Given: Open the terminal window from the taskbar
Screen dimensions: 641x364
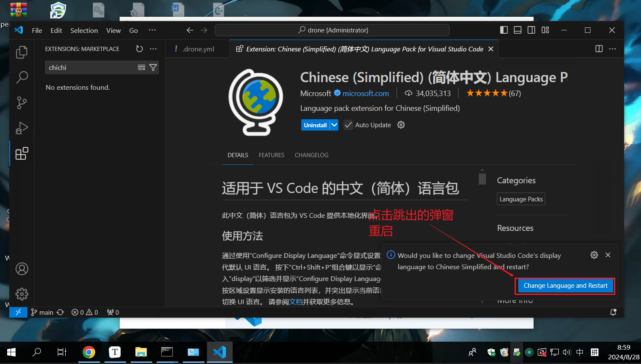Looking at the screenshot, I should pos(167,352).
